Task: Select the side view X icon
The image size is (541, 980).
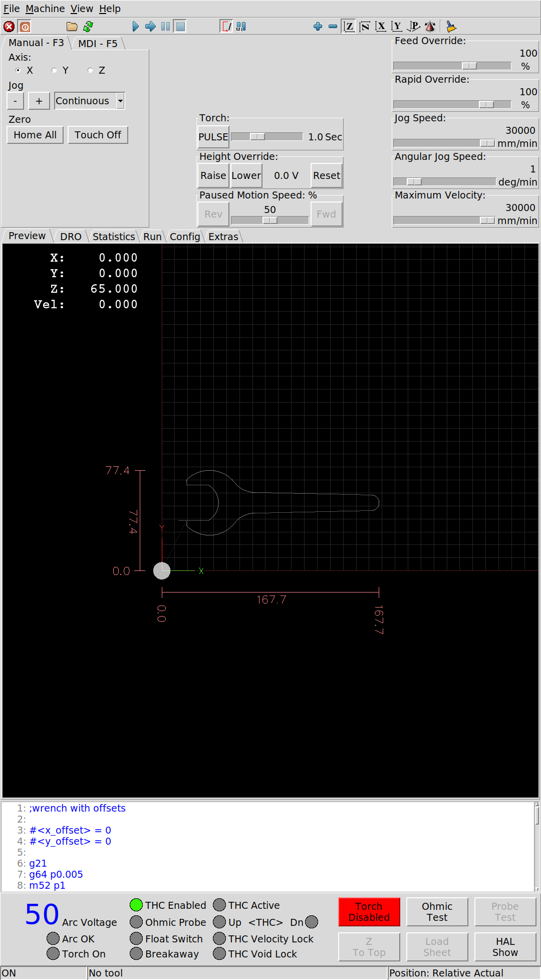Action: pyautogui.click(x=381, y=27)
